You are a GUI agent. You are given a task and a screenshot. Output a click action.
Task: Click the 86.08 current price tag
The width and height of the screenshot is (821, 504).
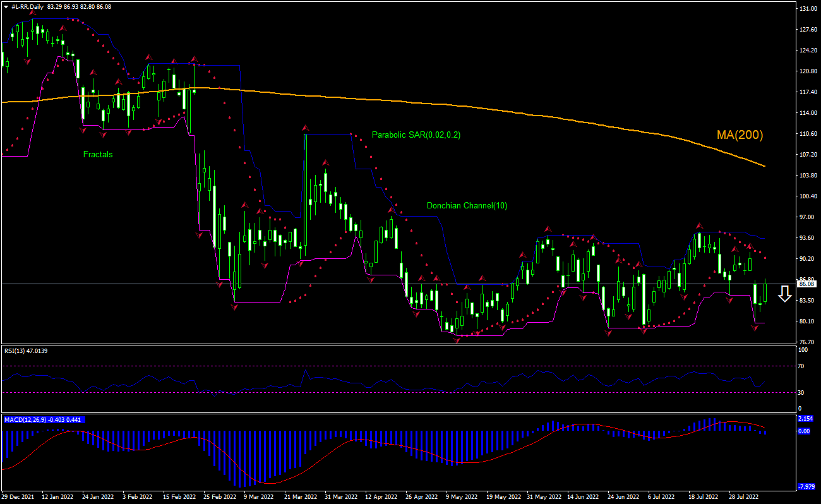[806, 284]
